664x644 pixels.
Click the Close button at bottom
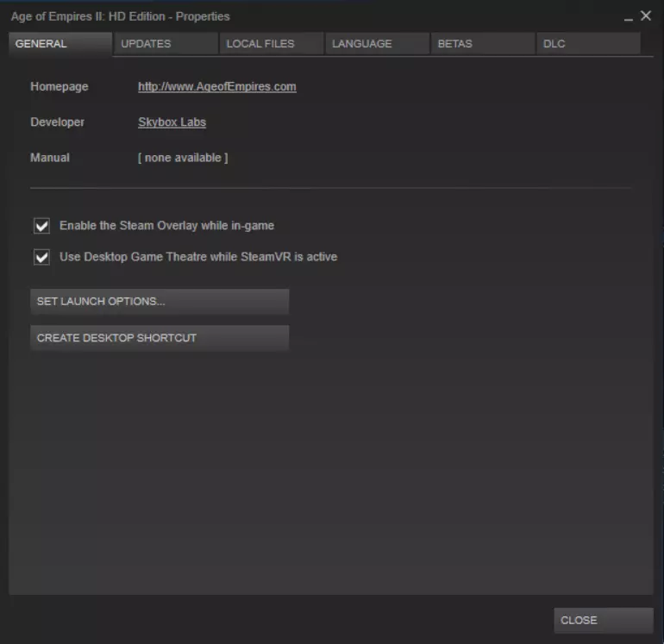click(604, 620)
